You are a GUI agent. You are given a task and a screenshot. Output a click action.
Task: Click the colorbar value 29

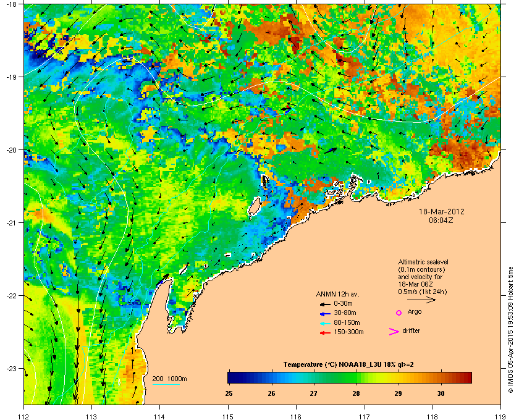tap(398, 393)
